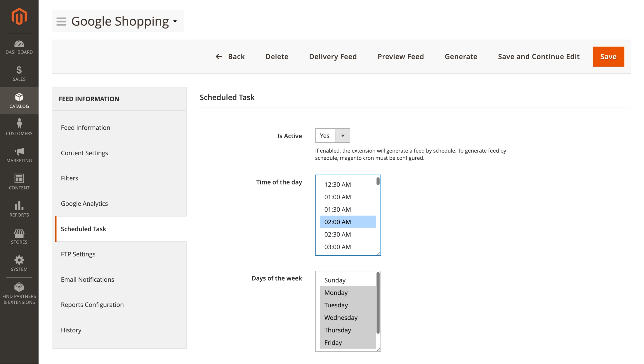The width and height of the screenshot is (644, 364).
Task: Click the Content Settings menu item
Action: click(84, 153)
